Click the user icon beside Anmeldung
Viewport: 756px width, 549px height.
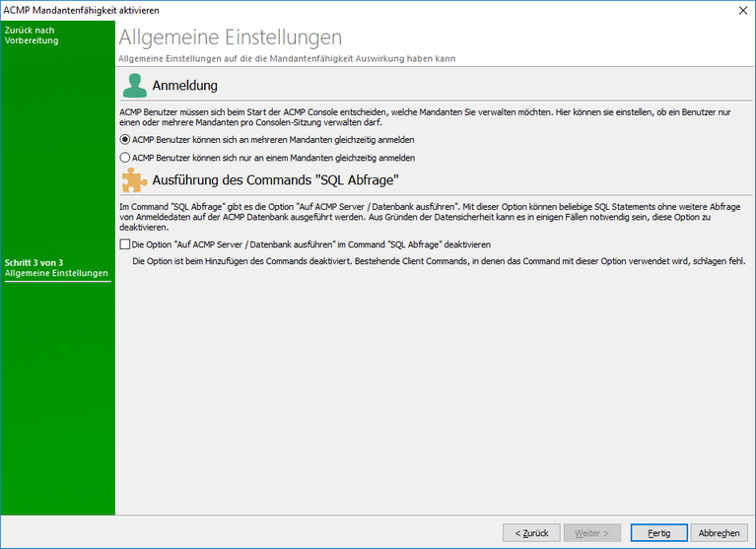[x=133, y=86]
